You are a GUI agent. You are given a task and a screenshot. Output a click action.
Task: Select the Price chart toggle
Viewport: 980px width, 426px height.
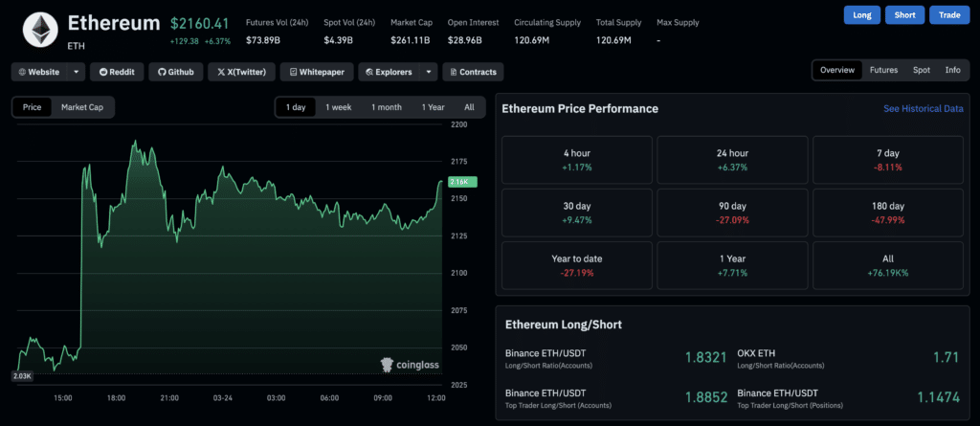[x=32, y=107]
